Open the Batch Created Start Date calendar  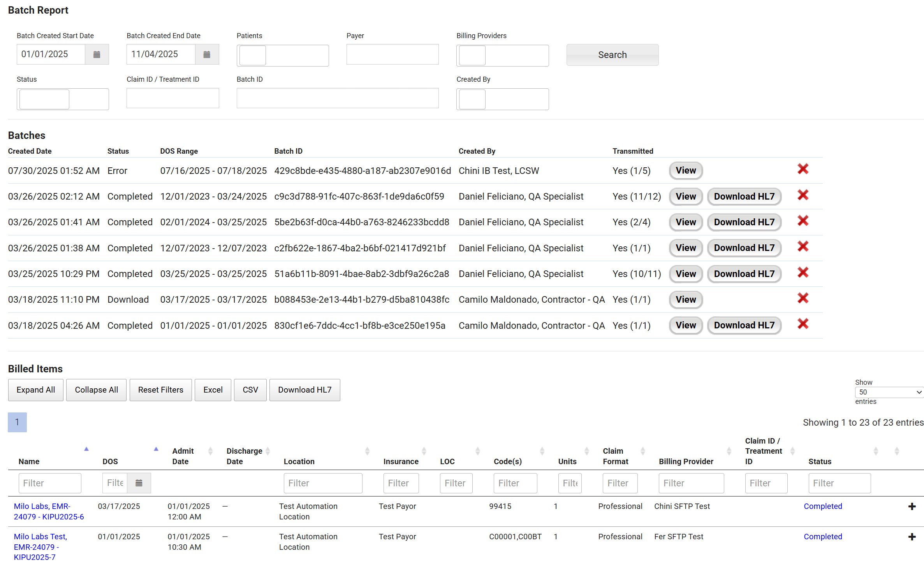point(97,54)
